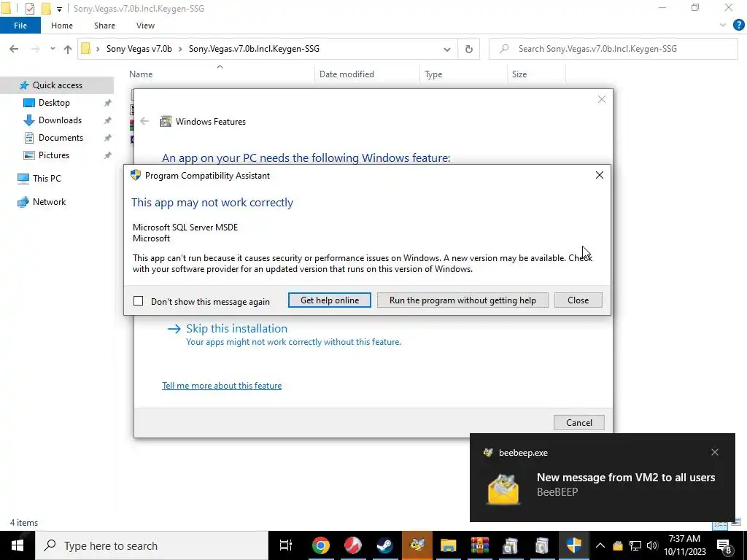Viewport: 747px width, 560px height.
Task: Show hidden system tray icons
Action: [x=600, y=545]
